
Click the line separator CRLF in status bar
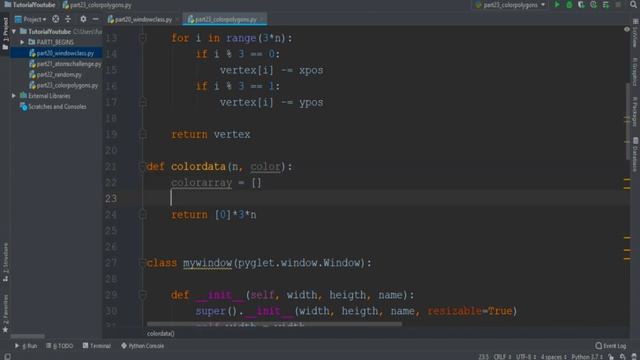(502, 357)
